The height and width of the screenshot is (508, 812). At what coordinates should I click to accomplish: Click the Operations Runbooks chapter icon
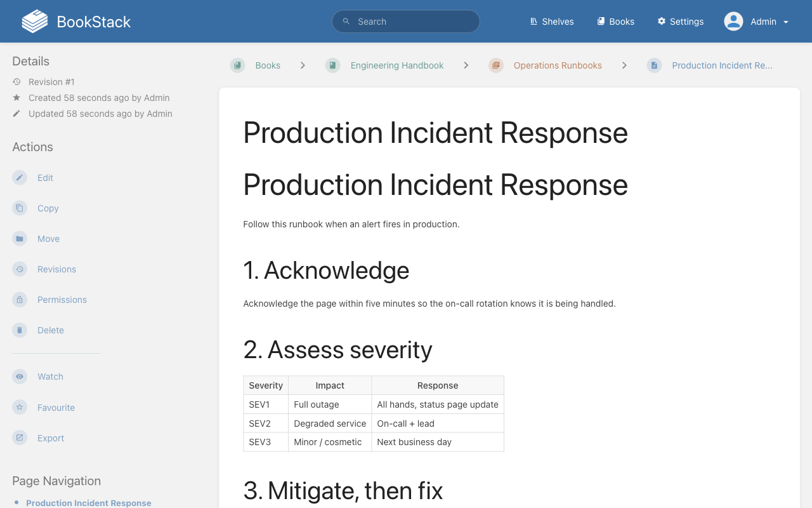[496, 65]
